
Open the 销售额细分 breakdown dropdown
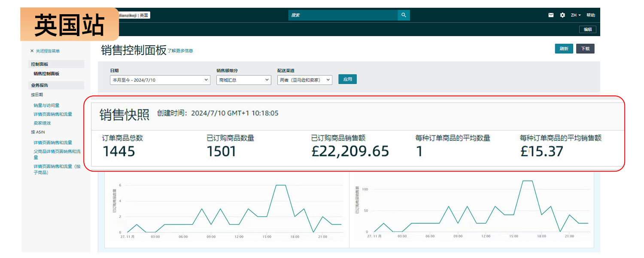[x=243, y=80]
